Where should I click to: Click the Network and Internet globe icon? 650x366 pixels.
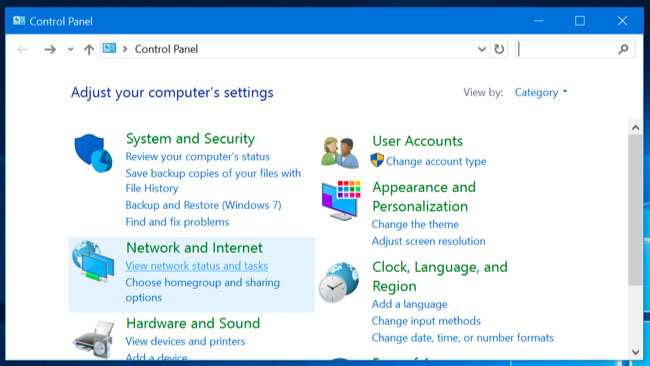(x=93, y=261)
